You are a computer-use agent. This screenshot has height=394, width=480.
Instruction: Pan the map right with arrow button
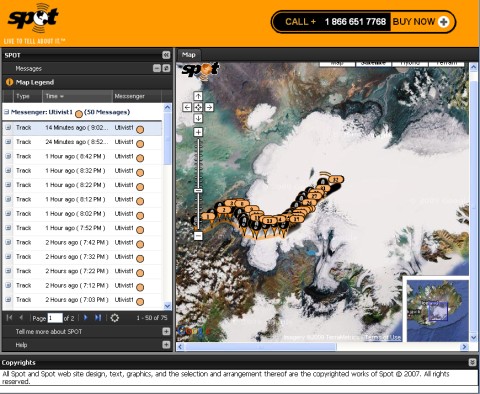point(209,107)
